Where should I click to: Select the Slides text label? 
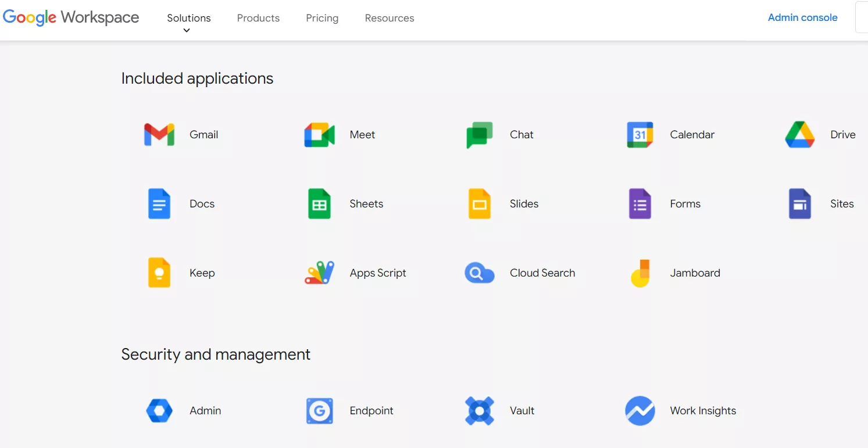click(524, 204)
